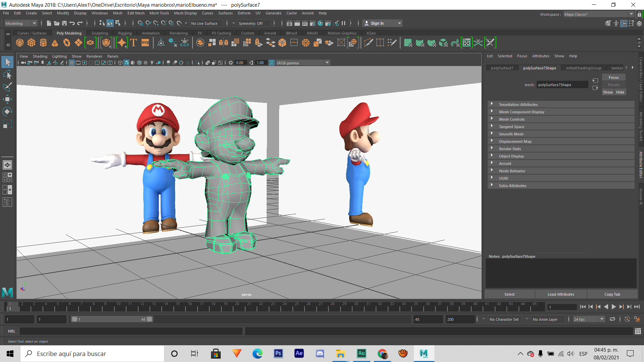Switch to the Sculpting shelf tab

click(x=100, y=33)
